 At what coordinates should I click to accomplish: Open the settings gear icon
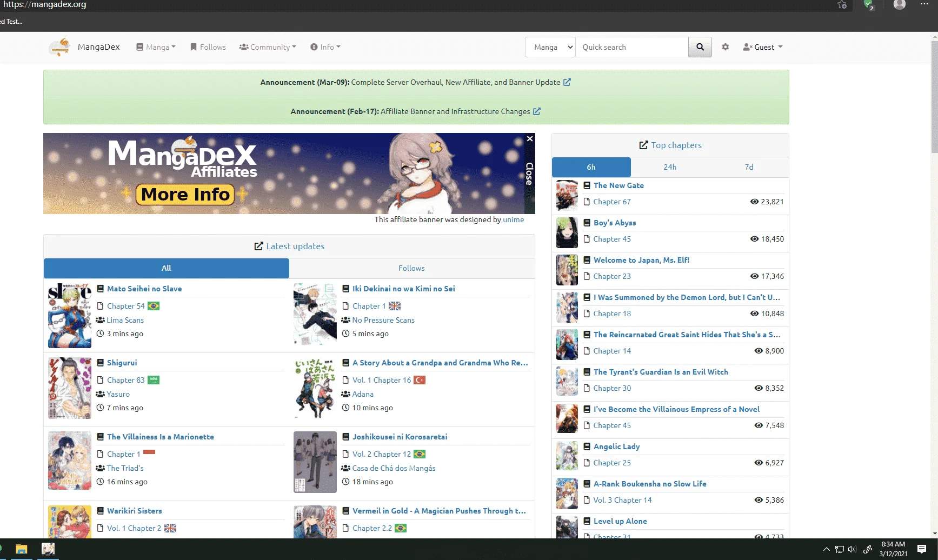pos(726,47)
